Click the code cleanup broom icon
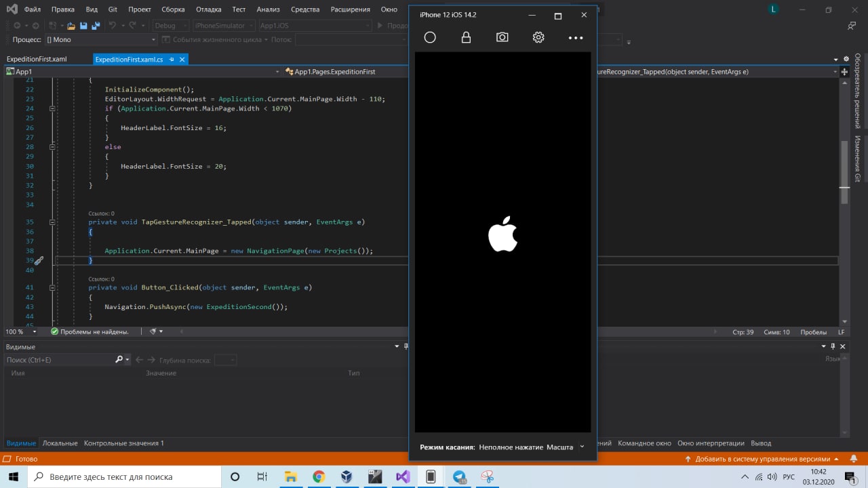Image resolution: width=868 pixels, height=488 pixels. tap(153, 331)
